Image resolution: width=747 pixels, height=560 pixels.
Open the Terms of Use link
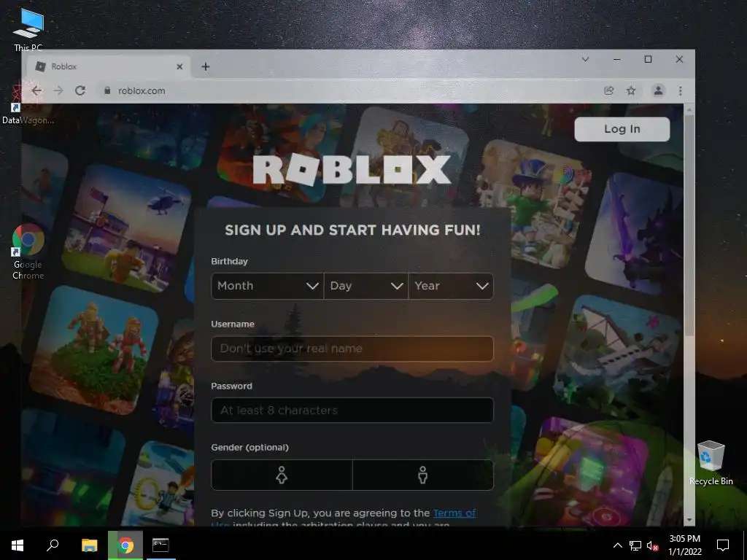pos(454,513)
